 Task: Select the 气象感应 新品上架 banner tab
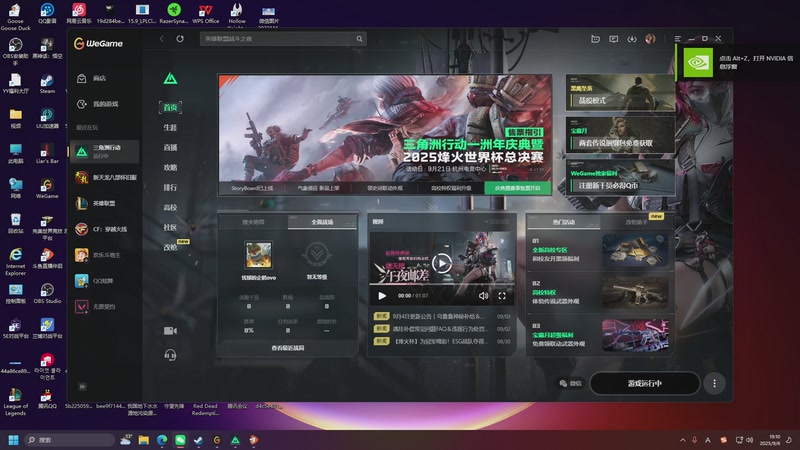pos(318,188)
